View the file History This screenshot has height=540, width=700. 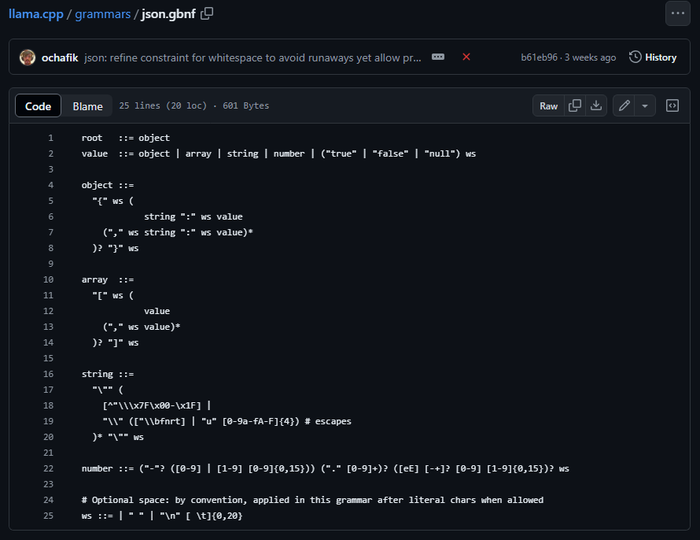pyautogui.click(x=653, y=58)
